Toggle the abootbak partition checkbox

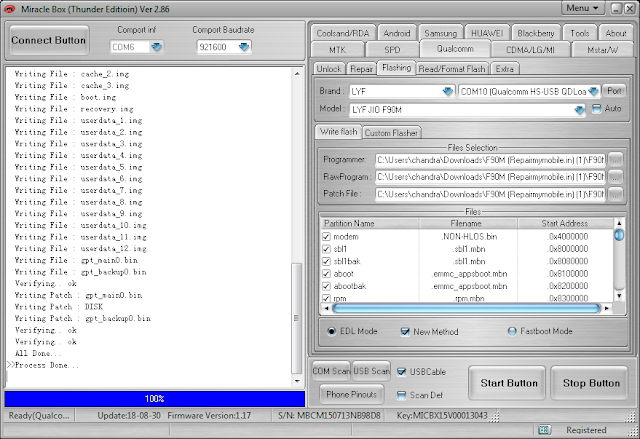326,286
